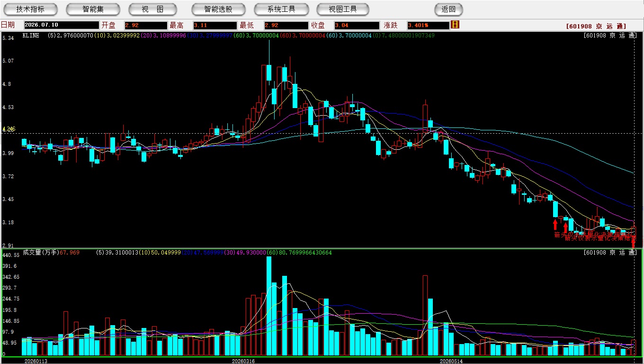Click the 开盘 value field 2.92
This screenshot has width=644, height=364.
click(x=146, y=25)
